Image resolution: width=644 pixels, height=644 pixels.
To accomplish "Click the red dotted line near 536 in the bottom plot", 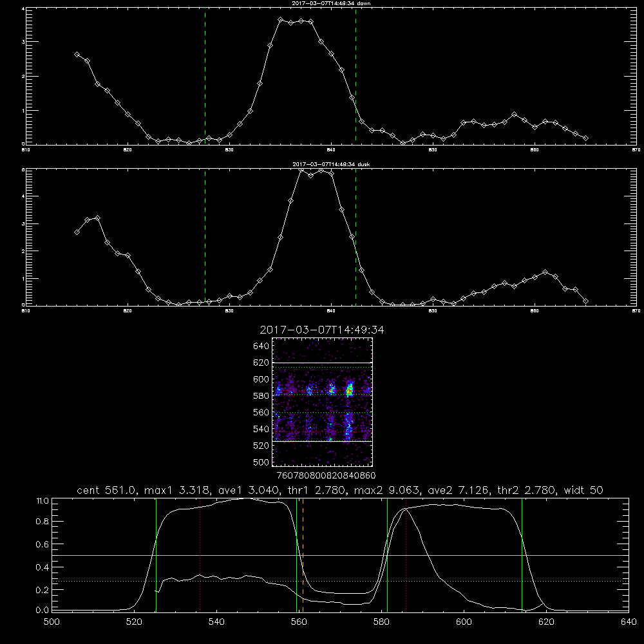I will click(200, 555).
